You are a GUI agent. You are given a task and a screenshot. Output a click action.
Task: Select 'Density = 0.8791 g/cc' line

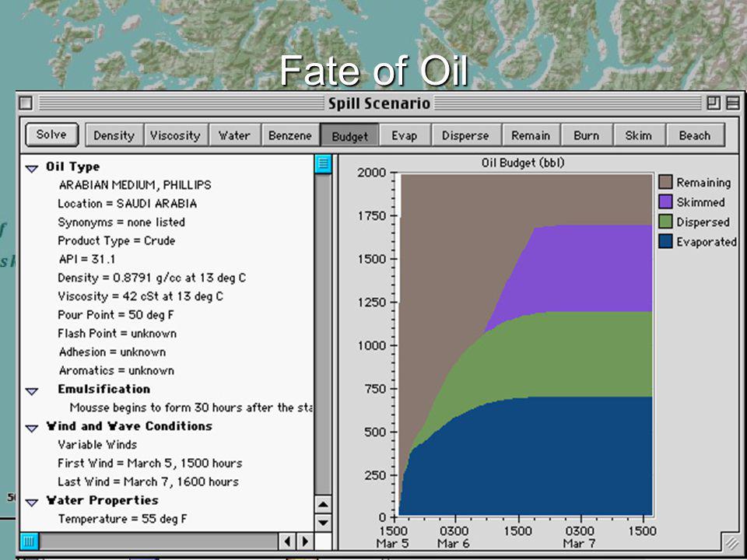152,278
